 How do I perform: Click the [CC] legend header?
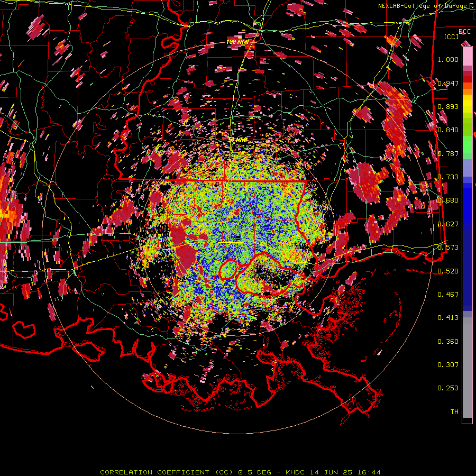click(x=452, y=36)
